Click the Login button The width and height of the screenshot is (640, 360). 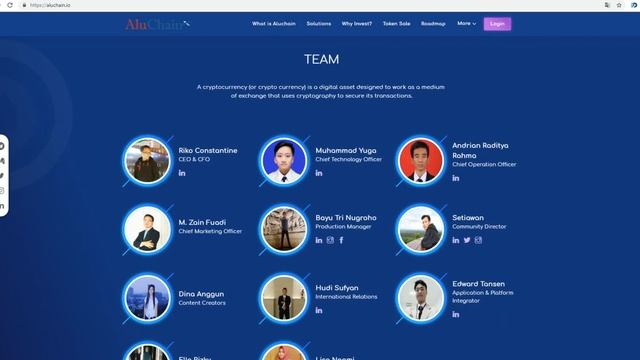point(497,24)
